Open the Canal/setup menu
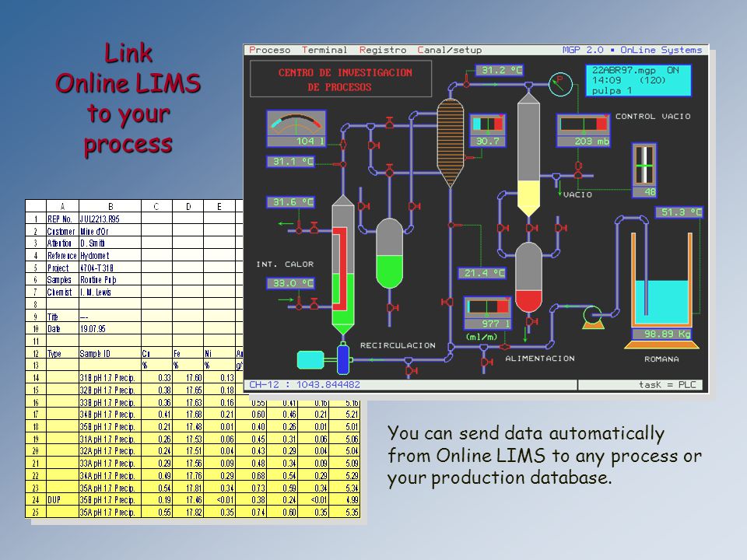 pyautogui.click(x=449, y=50)
